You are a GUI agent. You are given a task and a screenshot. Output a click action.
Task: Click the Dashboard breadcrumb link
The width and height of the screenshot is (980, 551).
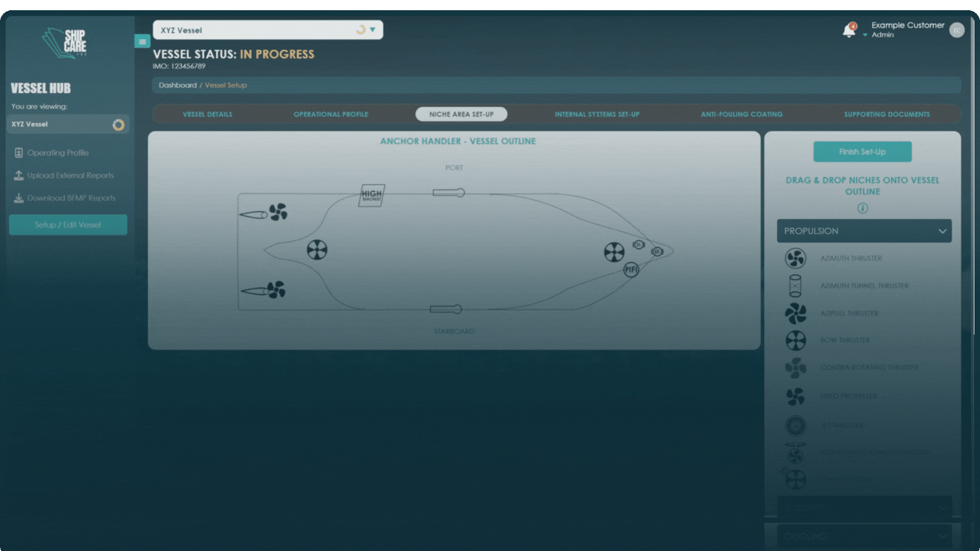(x=177, y=85)
